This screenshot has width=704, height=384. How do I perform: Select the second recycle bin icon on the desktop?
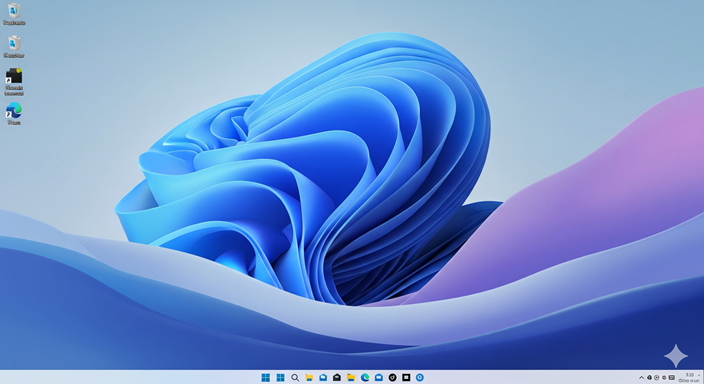tap(14, 47)
